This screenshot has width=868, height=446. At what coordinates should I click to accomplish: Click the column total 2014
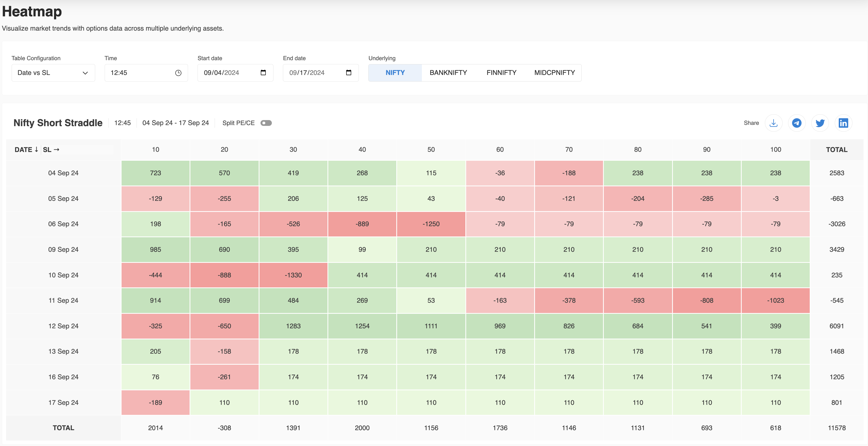[x=155, y=428]
